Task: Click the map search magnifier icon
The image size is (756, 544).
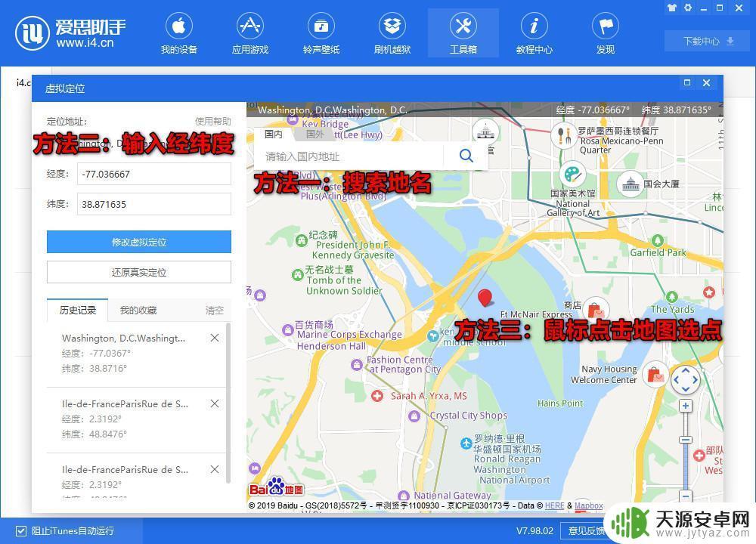Action: point(466,156)
